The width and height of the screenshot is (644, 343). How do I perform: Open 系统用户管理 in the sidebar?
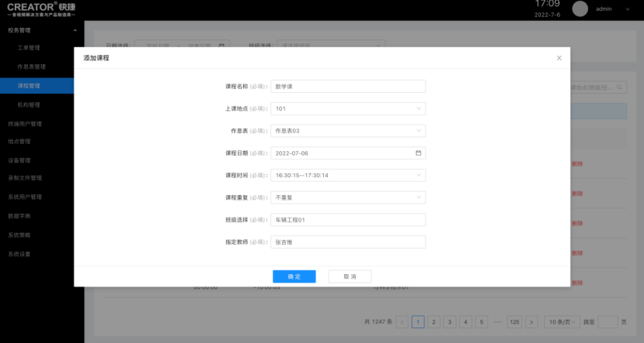pyautogui.click(x=25, y=197)
